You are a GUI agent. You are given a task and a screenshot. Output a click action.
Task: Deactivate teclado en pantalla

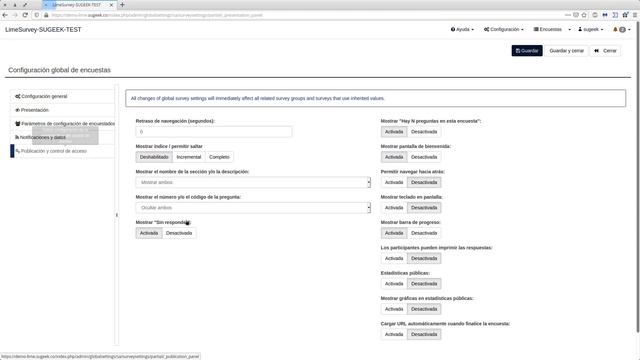click(x=424, y=208)
